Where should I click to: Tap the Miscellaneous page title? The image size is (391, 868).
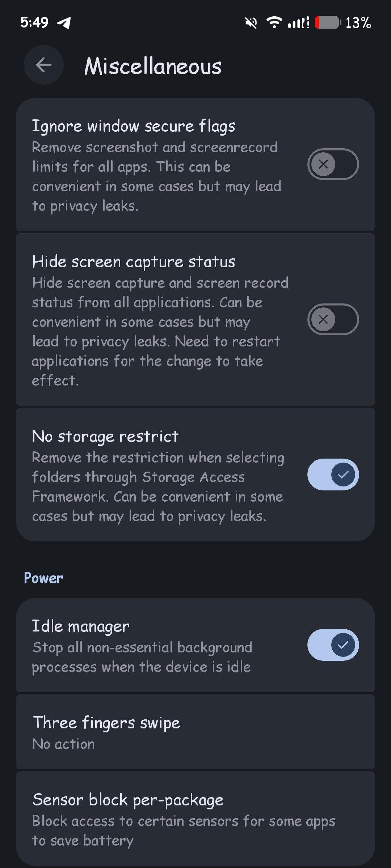153,66
